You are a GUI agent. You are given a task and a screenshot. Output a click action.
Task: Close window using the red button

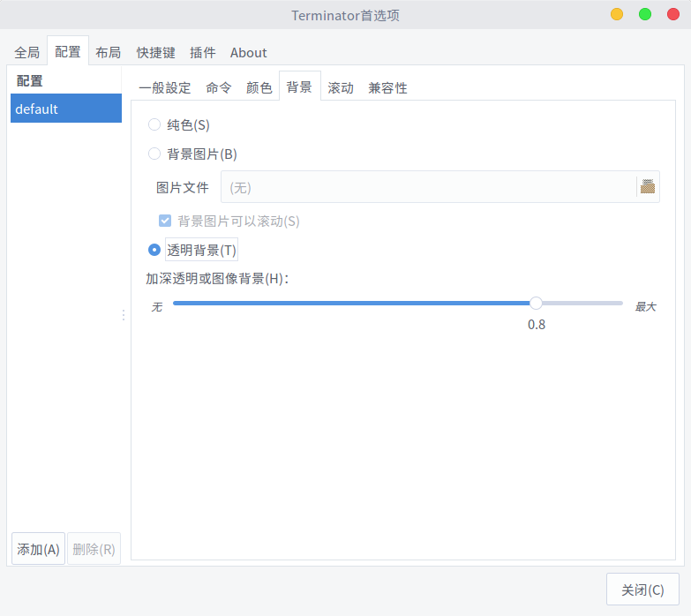click(673, 14)
